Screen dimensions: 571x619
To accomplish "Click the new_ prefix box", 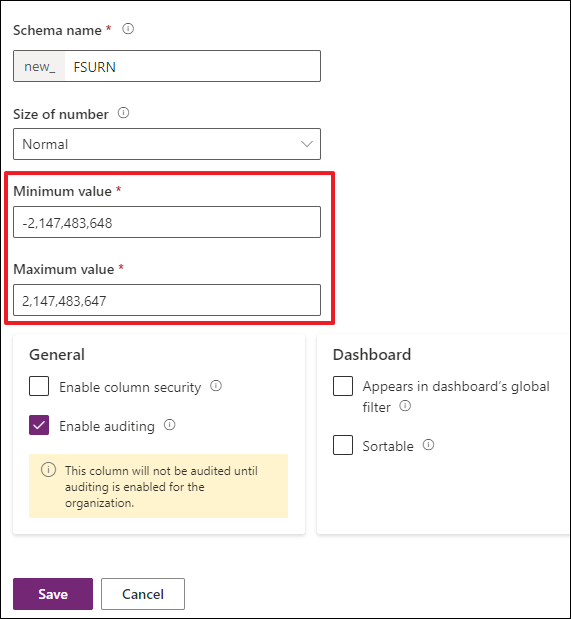I will click(39, 66).
